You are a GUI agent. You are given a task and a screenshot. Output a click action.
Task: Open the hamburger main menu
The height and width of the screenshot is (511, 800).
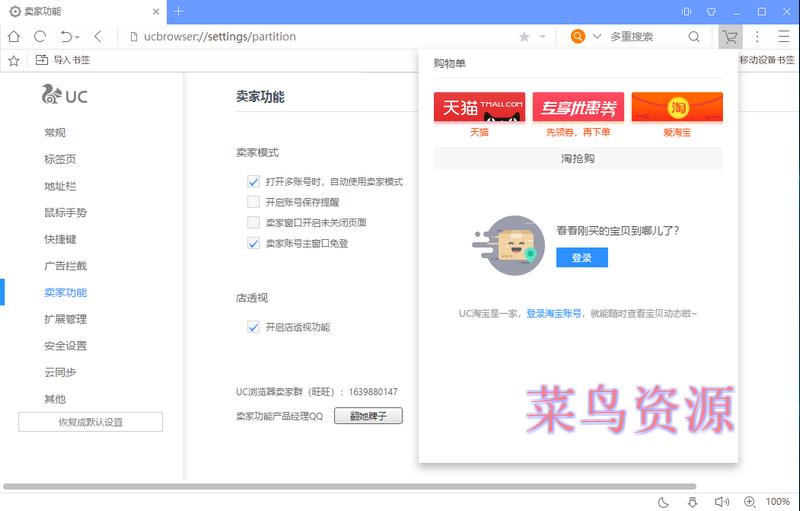(x=784, y=37)
